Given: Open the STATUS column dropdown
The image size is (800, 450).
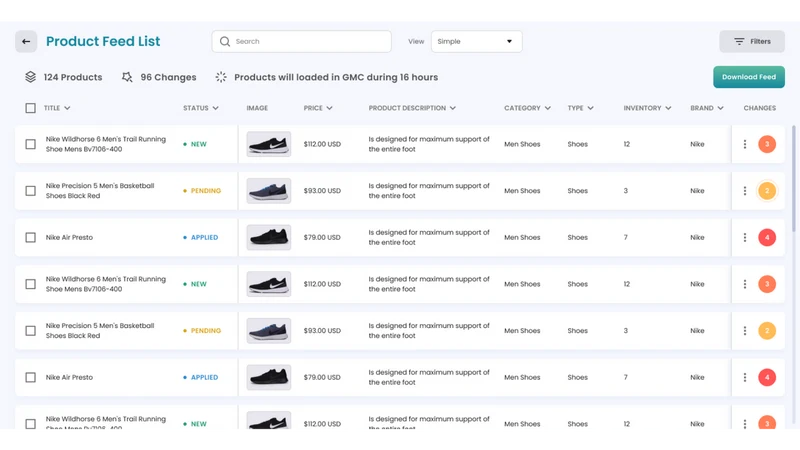Looking at the screenshot, I should pos(201,108).
